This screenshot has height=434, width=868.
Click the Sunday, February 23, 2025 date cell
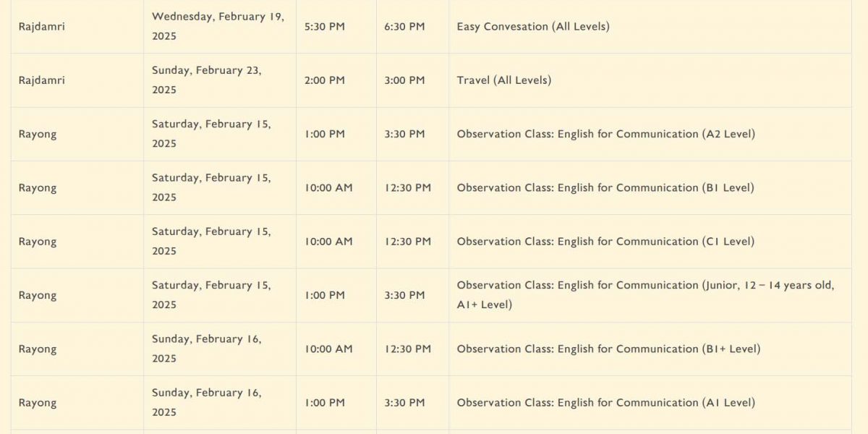click(x=207, y=80)
